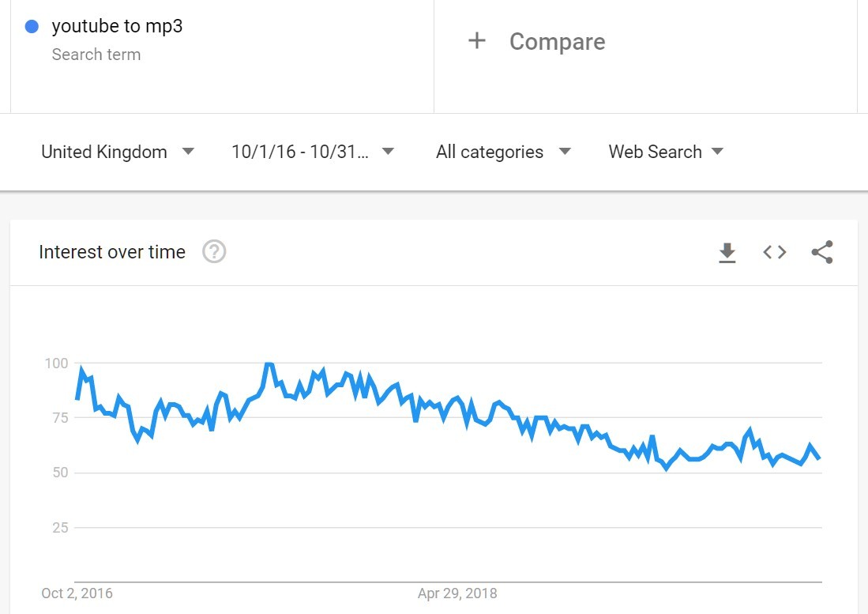Click the Oct 2, 2016 axis label

point(77,593)
